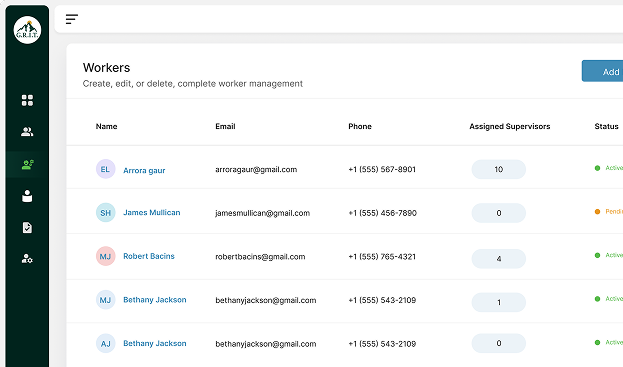Click email arroragaur@gmail.com
This screenshot has height=367, width=623.
pyautogui.click(x=256, y=170)
